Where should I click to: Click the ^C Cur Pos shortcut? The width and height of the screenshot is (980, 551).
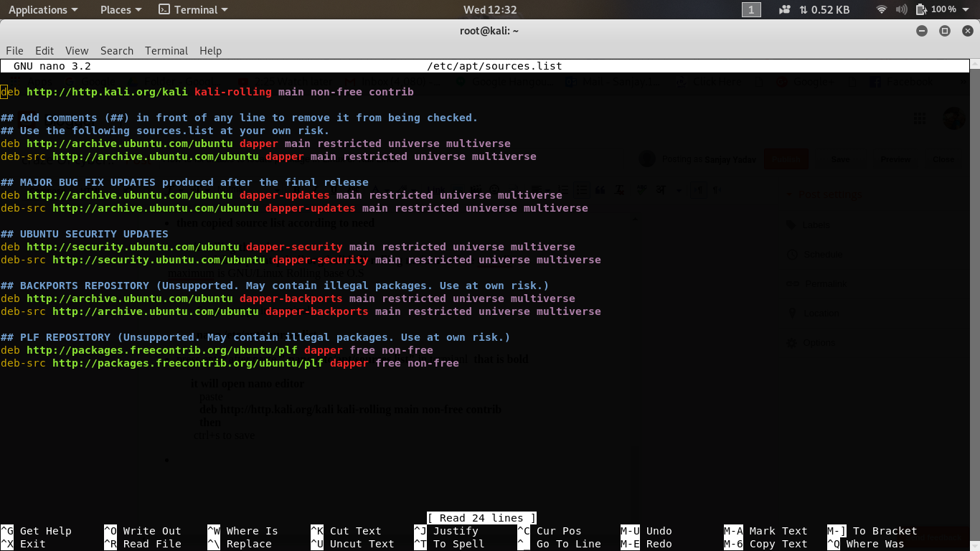point(550,531)
